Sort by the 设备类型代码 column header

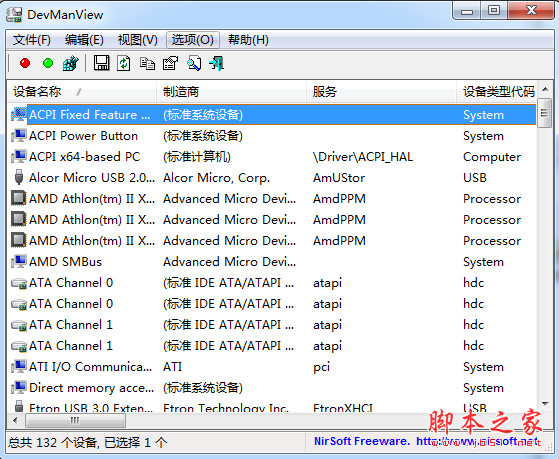[x=496, y=92]
